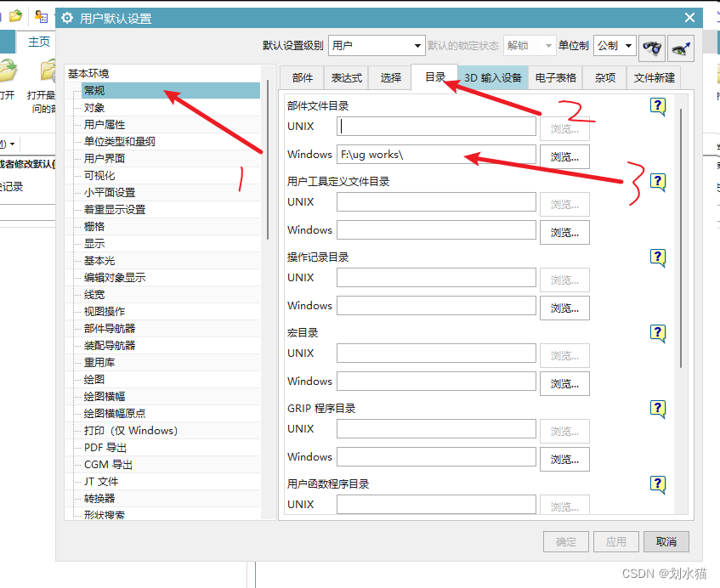This screenshot has height=588, width=720.
Task: Select 用户属性 in the tree
Action: coord(105,125)
